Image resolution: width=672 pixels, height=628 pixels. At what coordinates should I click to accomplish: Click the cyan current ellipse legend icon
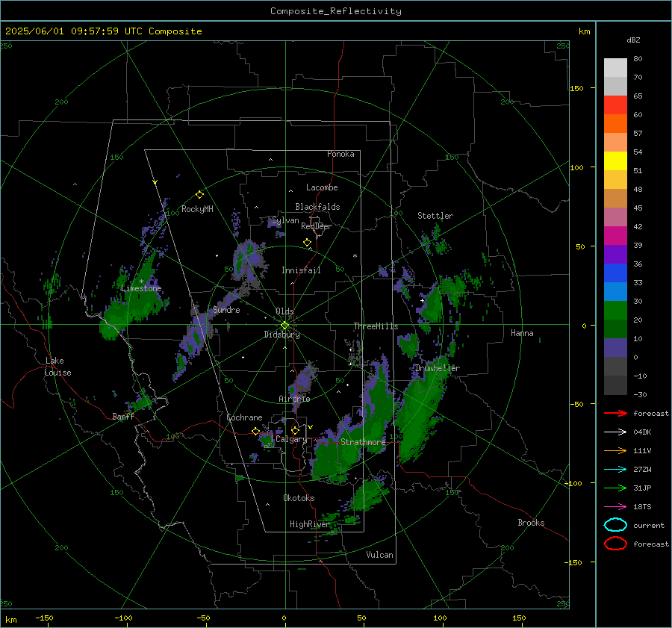[615, 525]
